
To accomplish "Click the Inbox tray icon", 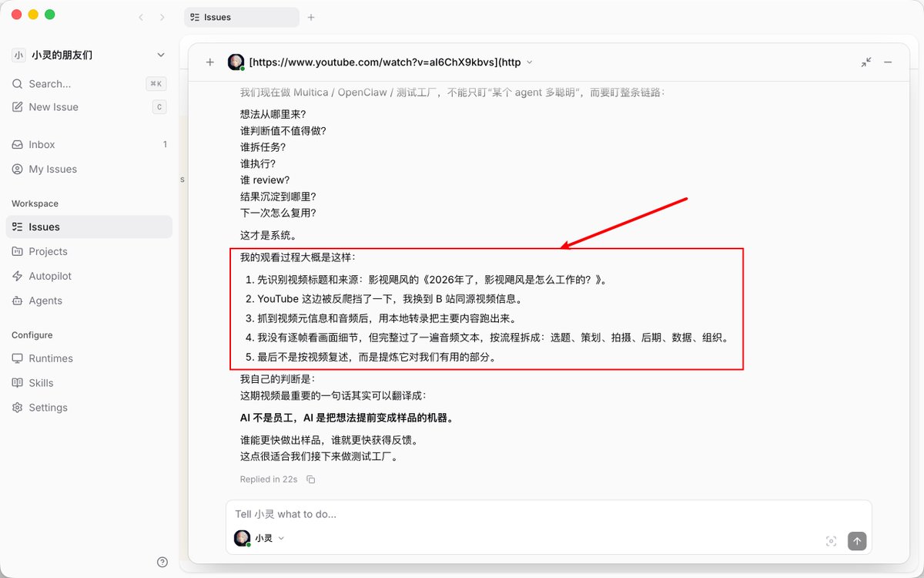I will (x=17, y=144).
